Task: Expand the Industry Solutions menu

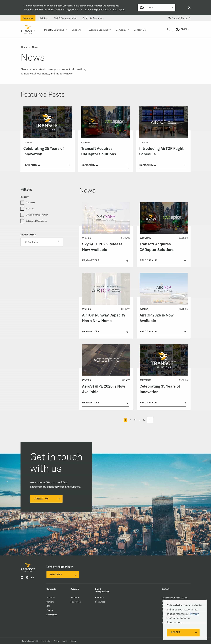Action: click(55, 30)
